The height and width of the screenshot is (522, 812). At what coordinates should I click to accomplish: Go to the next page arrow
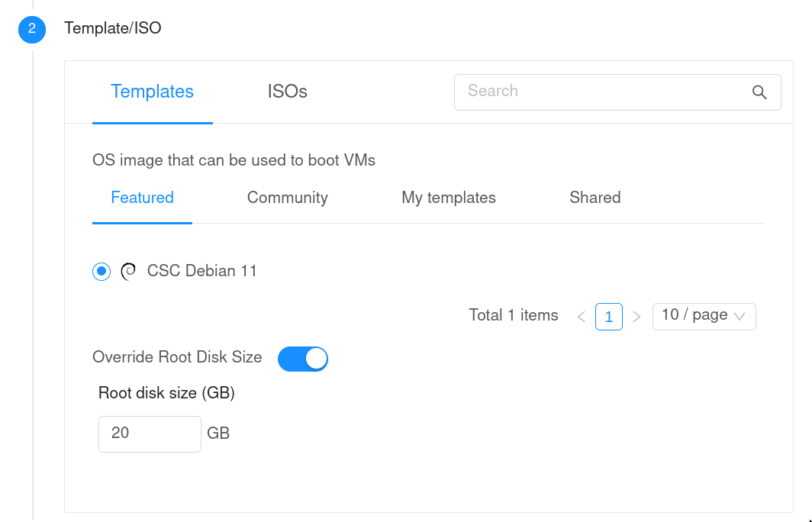coord(636,317)
